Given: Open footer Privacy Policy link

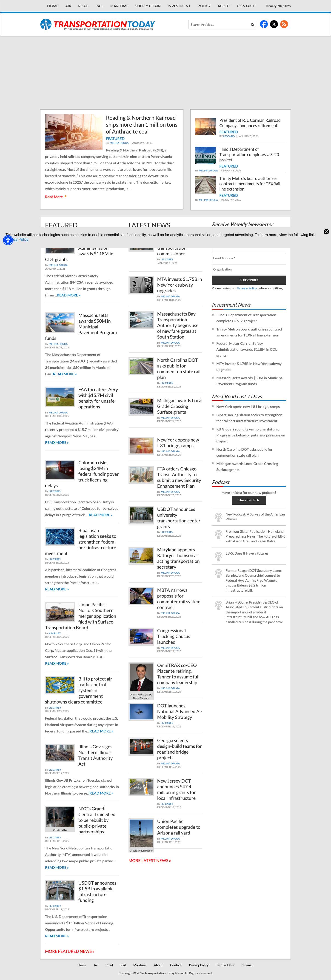Looking at the screenshot, I should point(199,965).
